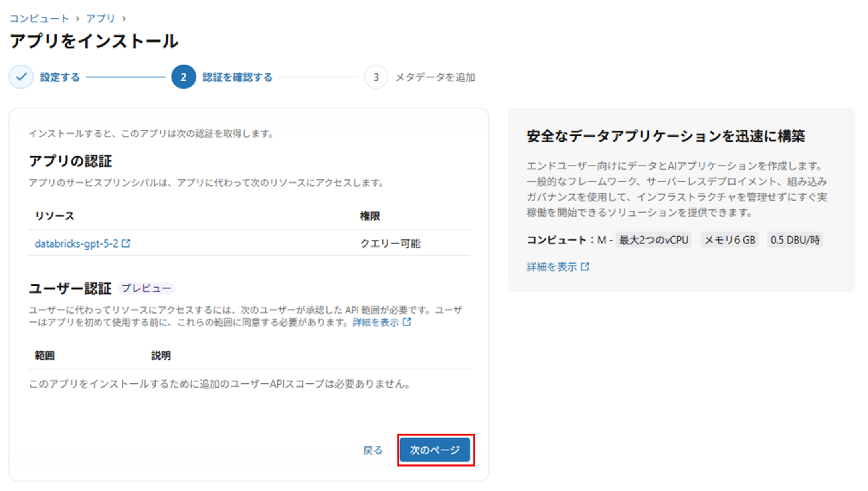Select the 認証を確認する step label
The width and height of the screenshot is (868, 491).
237,77
